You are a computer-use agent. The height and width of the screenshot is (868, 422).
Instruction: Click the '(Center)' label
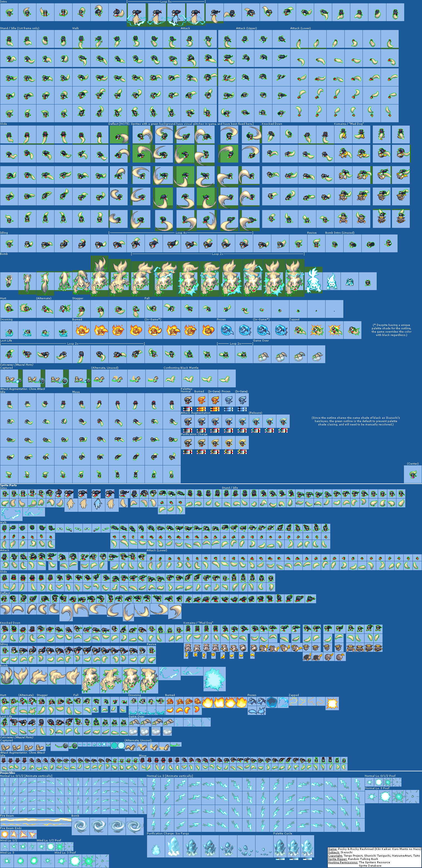(x=413, y=464)
